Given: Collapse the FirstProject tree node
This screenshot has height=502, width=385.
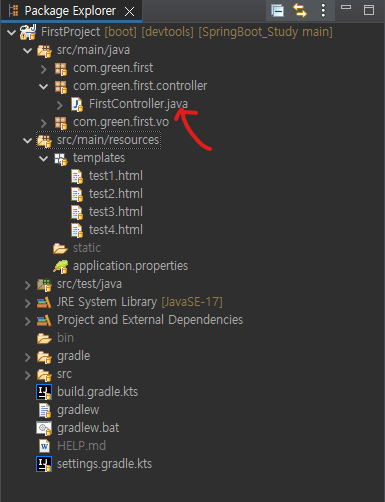Looking at the screenshot, I should [12, 32].
